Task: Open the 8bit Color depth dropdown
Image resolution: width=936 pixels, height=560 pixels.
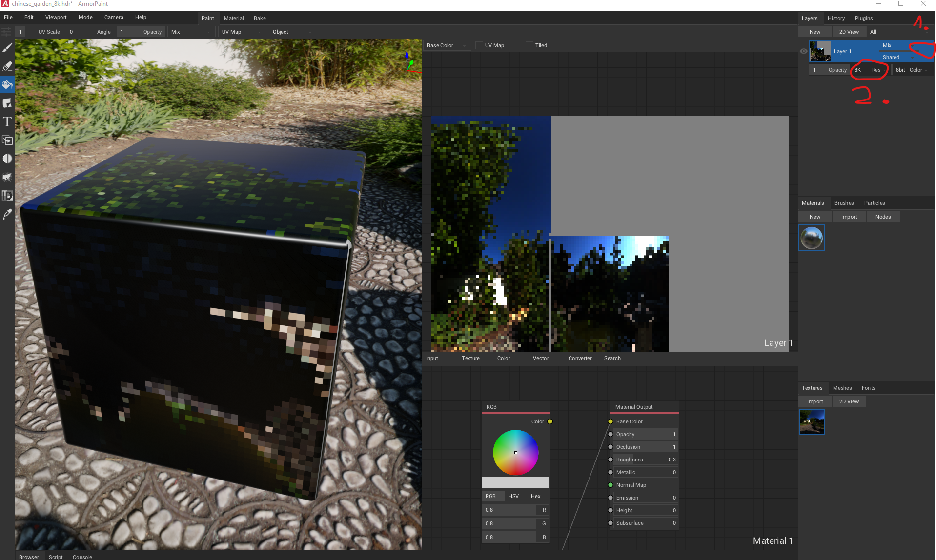Action: point(912,70)
